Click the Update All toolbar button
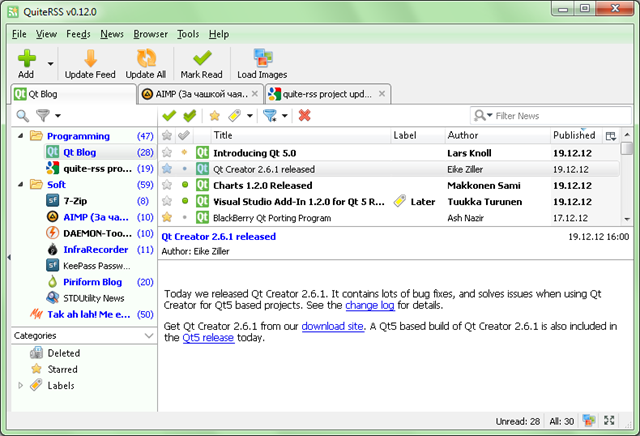The height and width of the screenshot is (436, 640). pyautogui.click(x=146, y=64)
